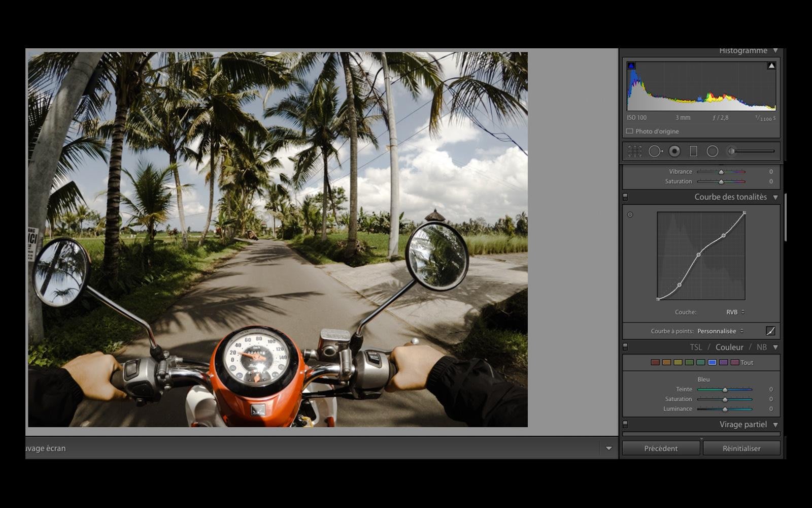Image resolution: width=812 pixels, height=508 pixels.
Task: Select the purple color swatch
Action: point(724,363)
